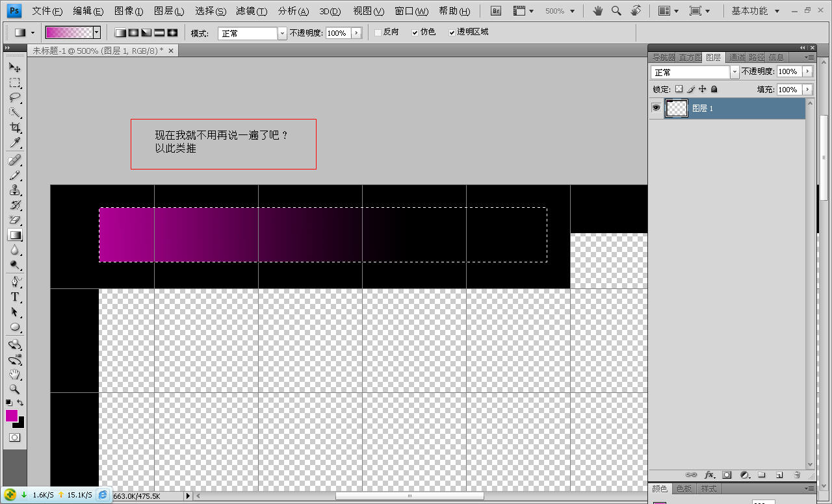Click the foreground magenta color swatch
The height and width of the screenshot is (504, 832).
point(12,416)
